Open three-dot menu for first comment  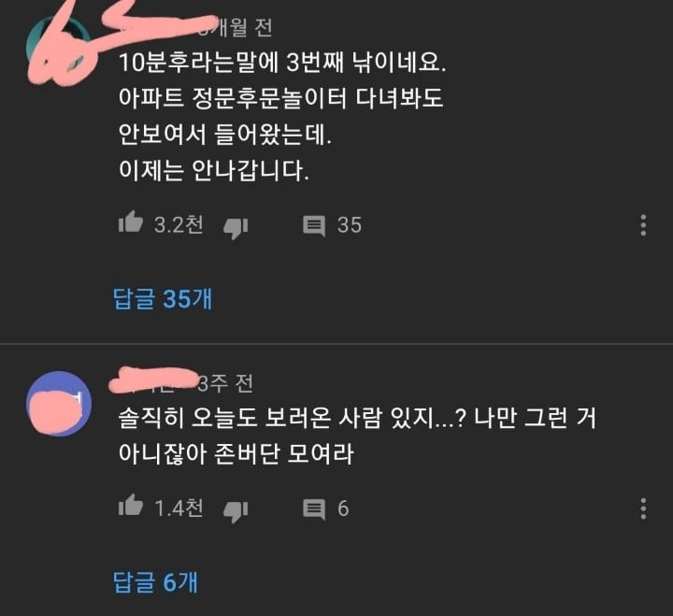[643, 225]
